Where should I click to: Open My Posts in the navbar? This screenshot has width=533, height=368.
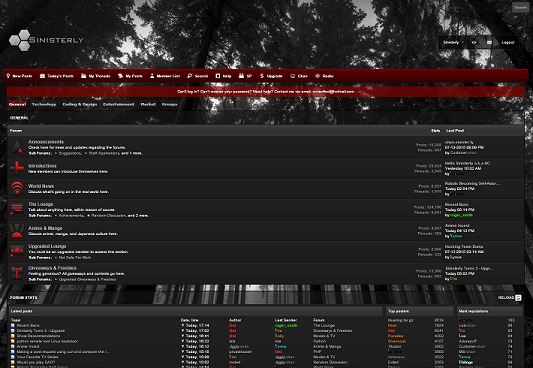130,76
